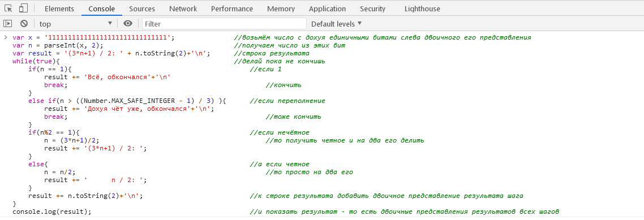The height and width of the screenshot is (220, 644).
Task: Expand the Default levels dropdown
Action: pyautogui.click(x=336, y=24)
